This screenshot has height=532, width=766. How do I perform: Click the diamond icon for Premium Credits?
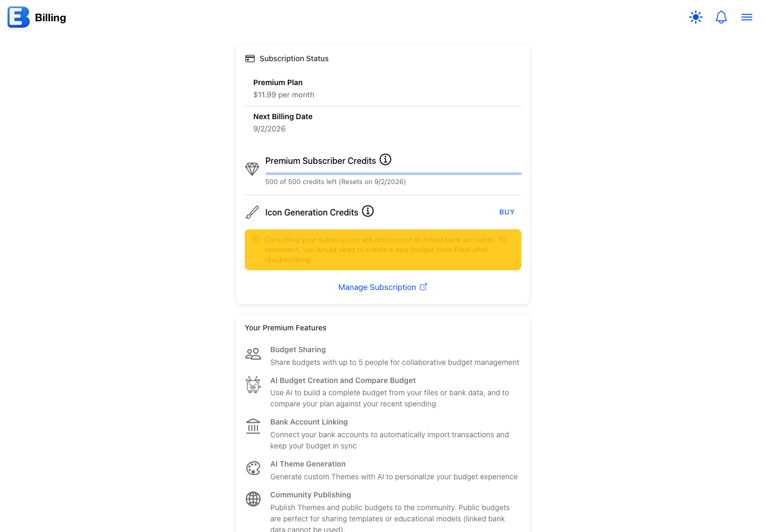coord(252,169)
